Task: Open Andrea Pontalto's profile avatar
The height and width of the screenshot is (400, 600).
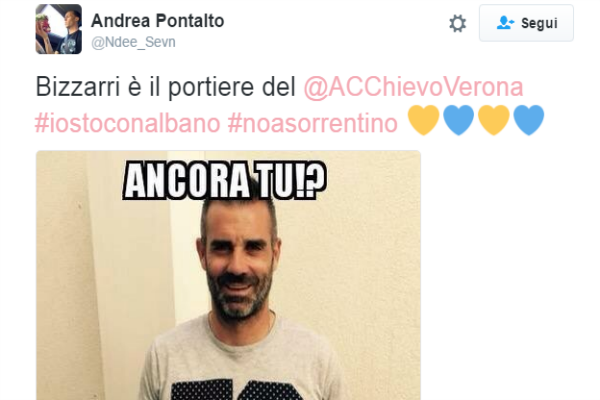Action: [59, 29]
